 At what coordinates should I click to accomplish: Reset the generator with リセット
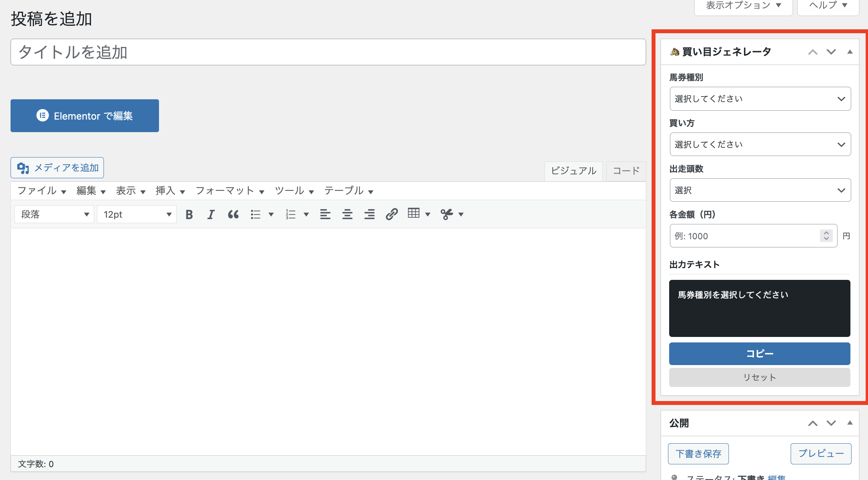[759, 377]
